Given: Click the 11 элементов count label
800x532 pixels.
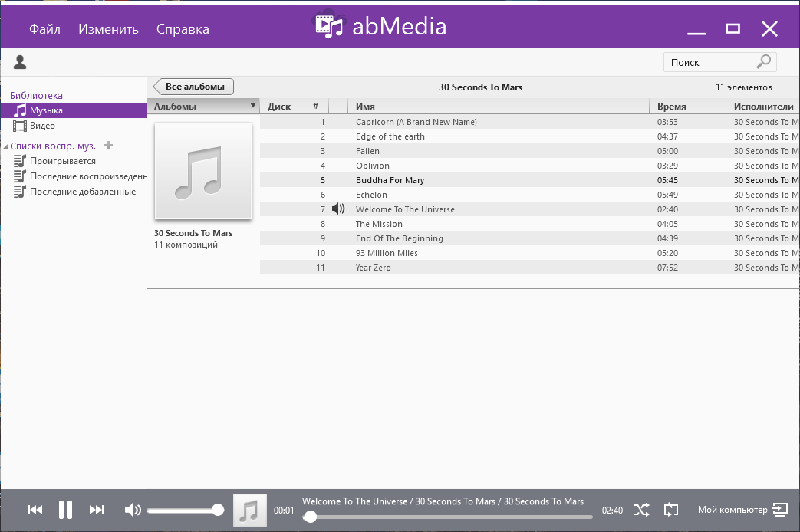Looking at the screenshot, I should (743, 87).
